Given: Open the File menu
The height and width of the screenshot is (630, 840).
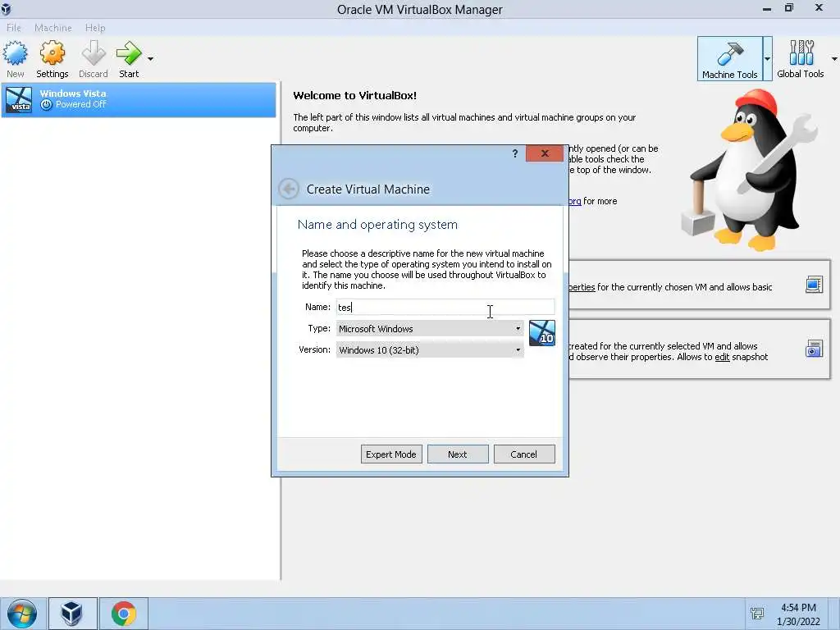Looking at the screenshot, I should pos(14,28).
